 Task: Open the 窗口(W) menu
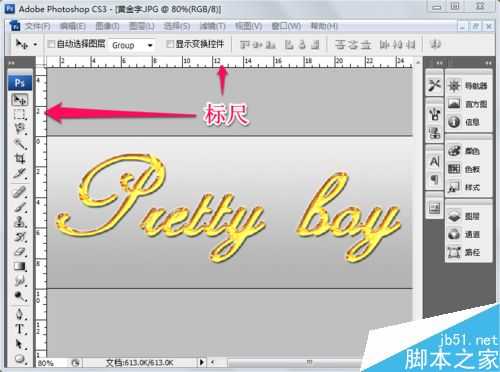286,26
